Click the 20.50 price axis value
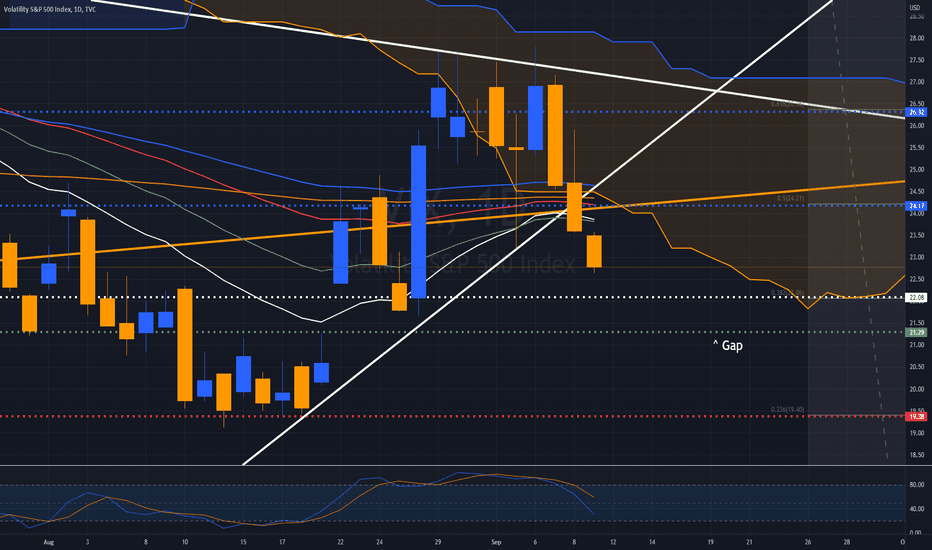The image size is (932, 550). point(916,367)
